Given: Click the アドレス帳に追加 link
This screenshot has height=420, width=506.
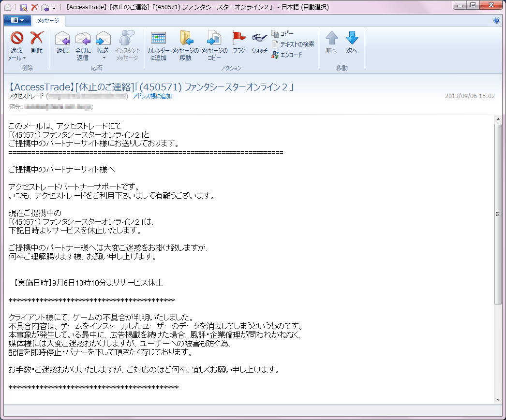Looking at the screenshot, I should pyautogui.click(x=152, y=96).
